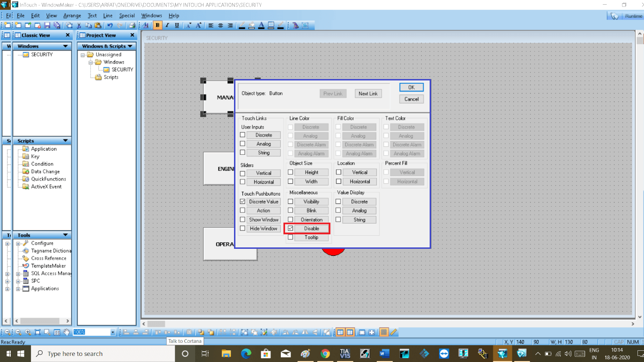Click the OK button in dialog

click(411, 87)
